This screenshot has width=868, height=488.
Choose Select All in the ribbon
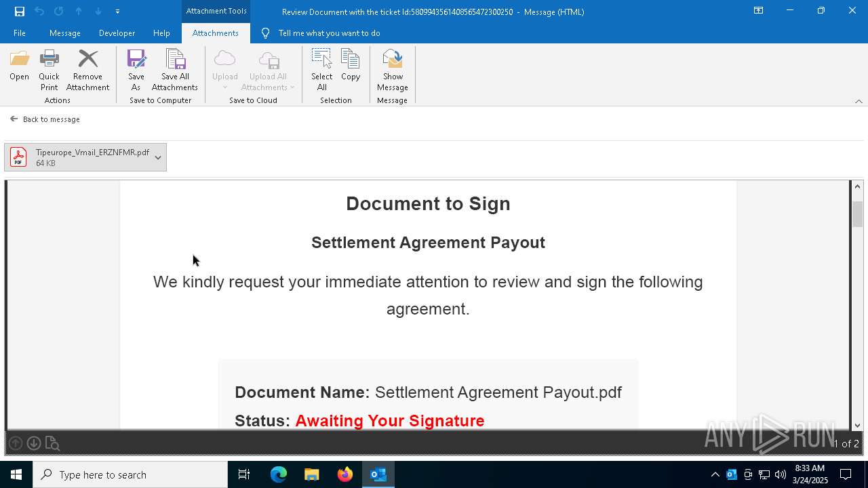point(321,70)
